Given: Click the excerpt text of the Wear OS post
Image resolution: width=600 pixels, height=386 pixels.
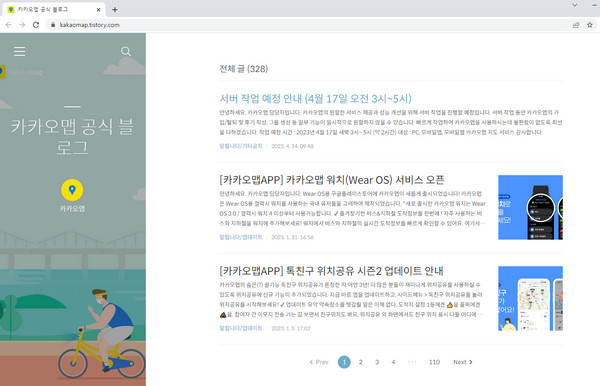Looking at the screenshot, I should tap(352, 208).
